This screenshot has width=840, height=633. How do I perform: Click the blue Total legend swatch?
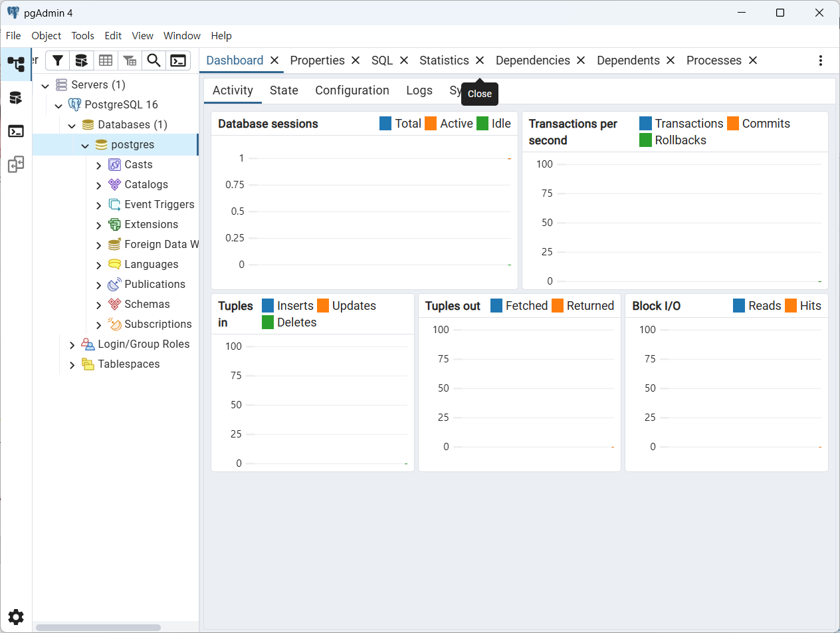[x=385, y=124]
